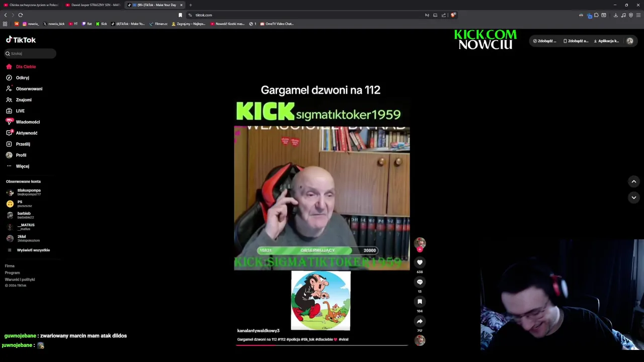Click the share page icon in address bar
Image resolution: width=644 pixels, height=362 pixels.
444,15
